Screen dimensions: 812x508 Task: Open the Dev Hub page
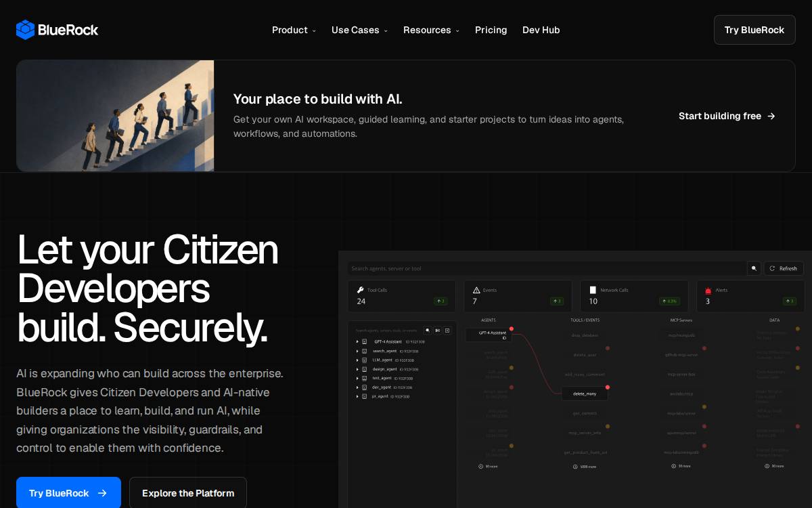(541, 30)
